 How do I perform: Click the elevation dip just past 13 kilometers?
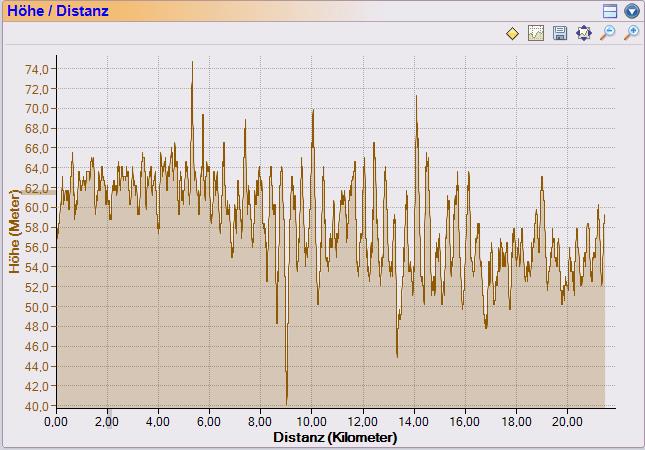pos(397,354)
